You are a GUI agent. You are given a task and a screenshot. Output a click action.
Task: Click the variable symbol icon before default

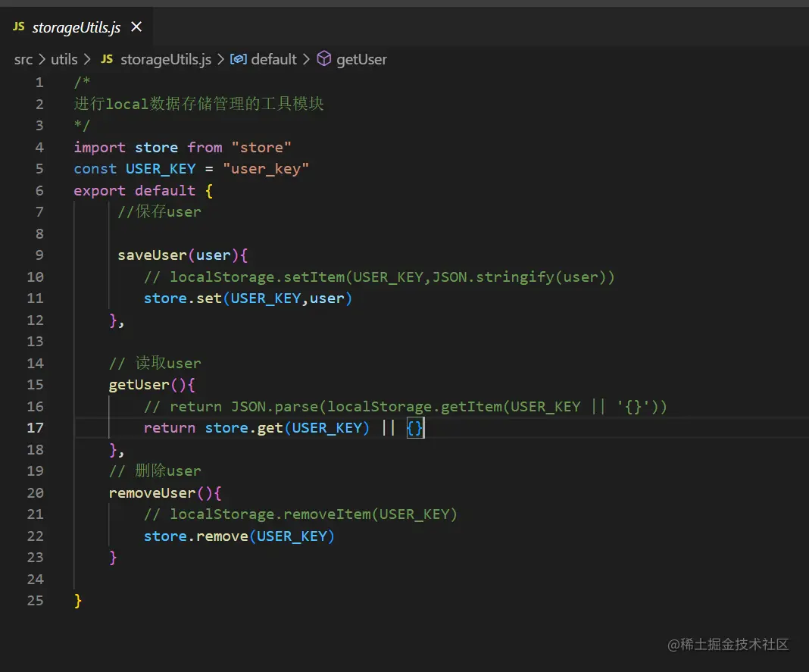[x=239, y=59]
